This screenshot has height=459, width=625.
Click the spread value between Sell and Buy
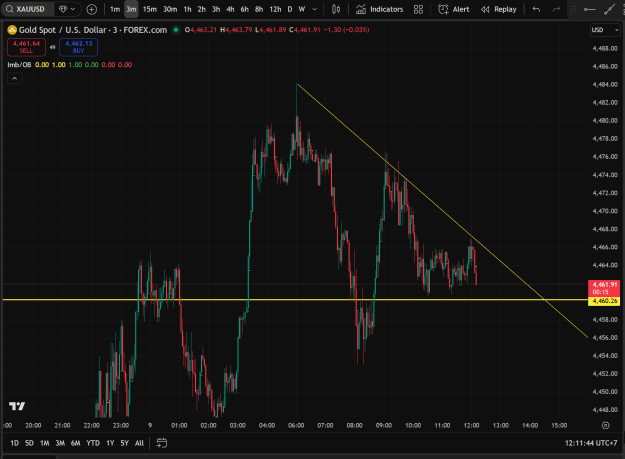[x=52, y=47]
